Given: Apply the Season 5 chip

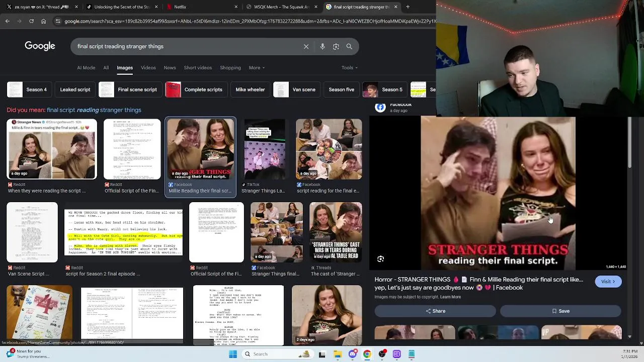Looking at the screenshot, I should [x=384, y=89].
